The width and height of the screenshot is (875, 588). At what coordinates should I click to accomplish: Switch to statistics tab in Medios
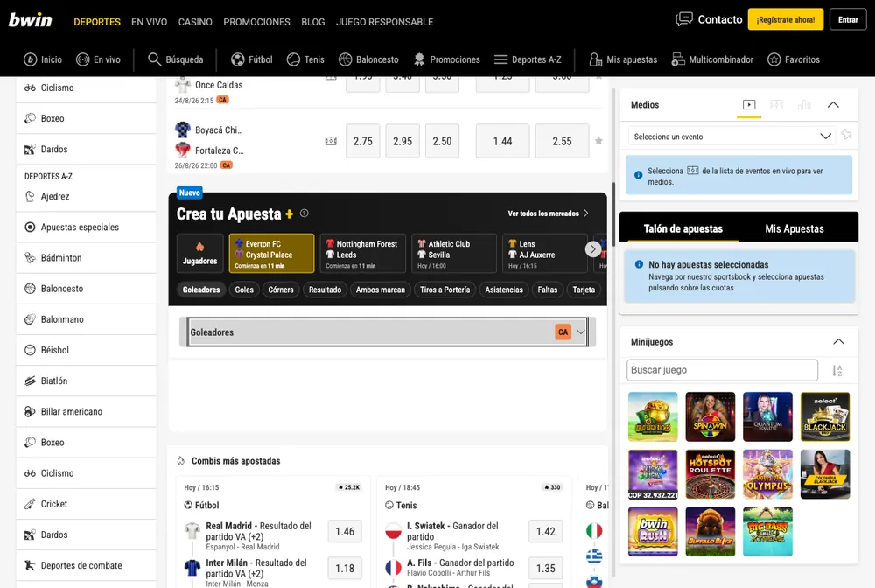coord(804,105)
